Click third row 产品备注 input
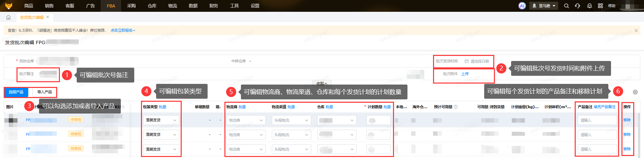The image size is (644, 158). click(x=597, y=149)
